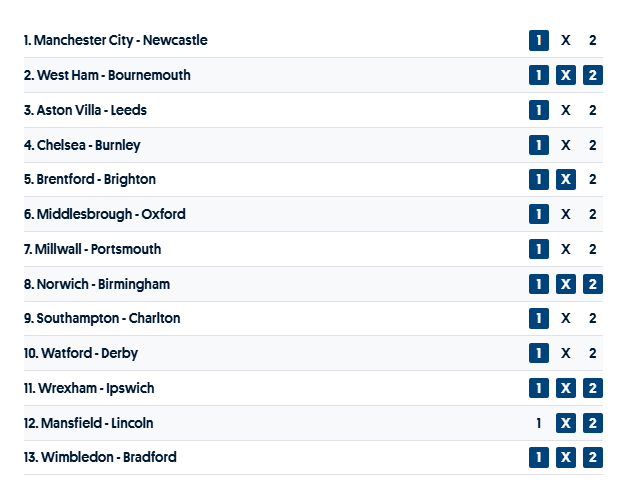This screenshot has height=490, width=627.
Task: Click the Chelsea - Burnley match name
Action: [82, 145]
